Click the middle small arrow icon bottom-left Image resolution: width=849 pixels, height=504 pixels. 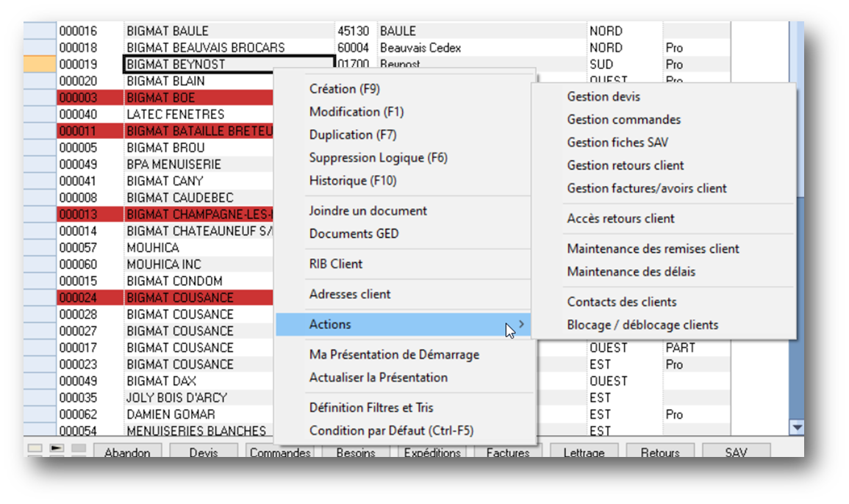coord(57,447)
